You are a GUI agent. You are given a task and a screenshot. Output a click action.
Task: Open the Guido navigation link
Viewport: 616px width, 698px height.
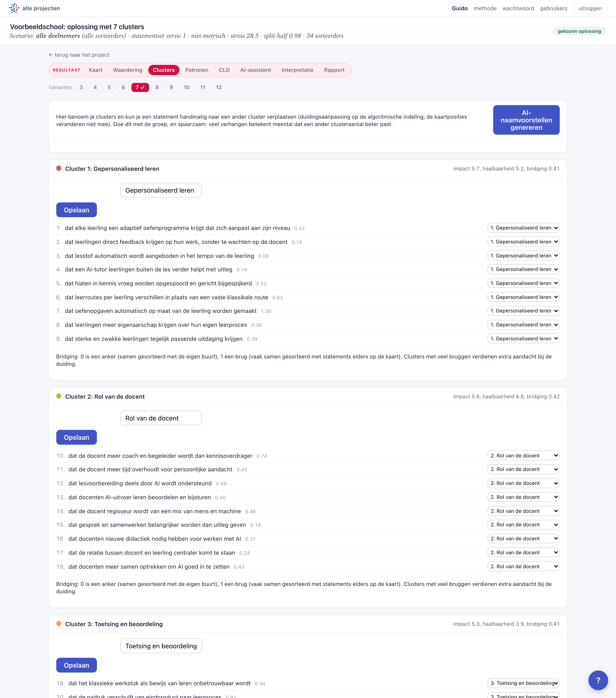click(x=460, y=8)
